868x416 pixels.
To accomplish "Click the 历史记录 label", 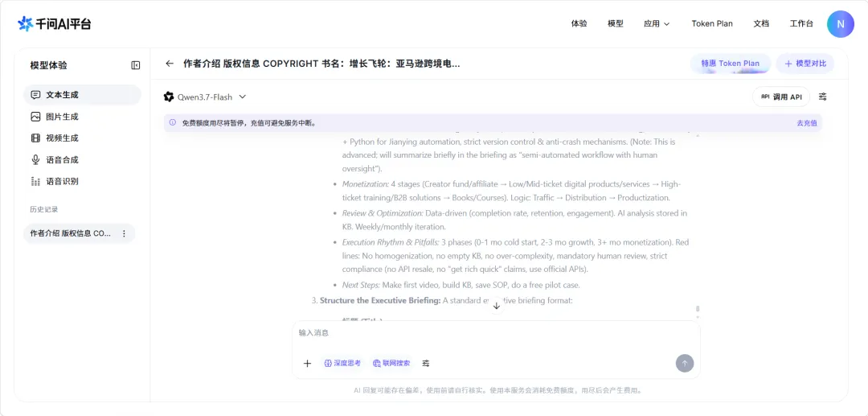I will pos(43,209).
